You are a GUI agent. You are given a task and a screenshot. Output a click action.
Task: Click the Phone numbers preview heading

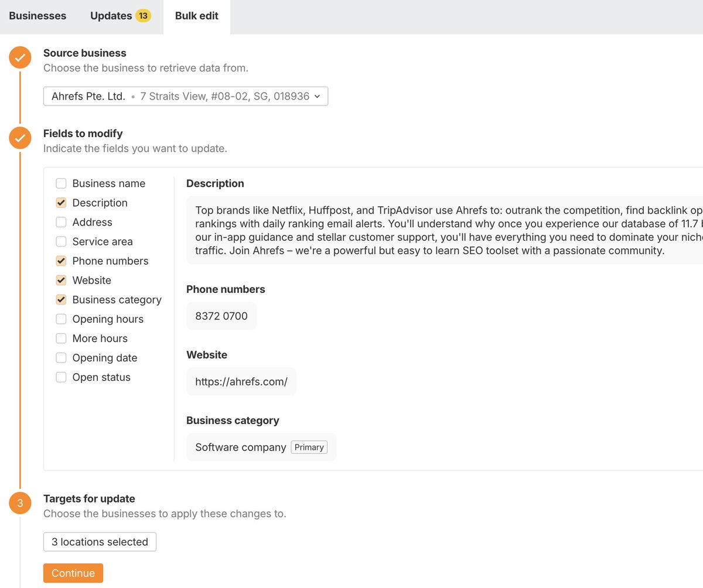click(x=226, y=289)
